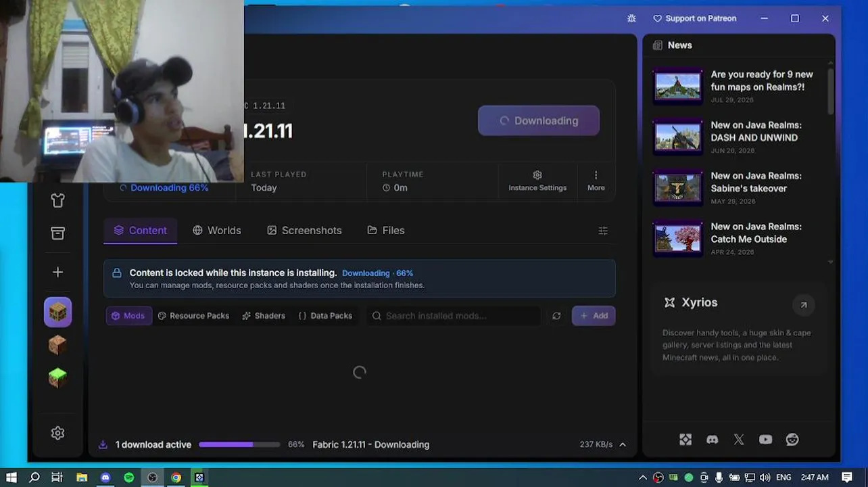Select the grass block instance icon
This screenshot has height=487, width=868.
pos(57,377)
